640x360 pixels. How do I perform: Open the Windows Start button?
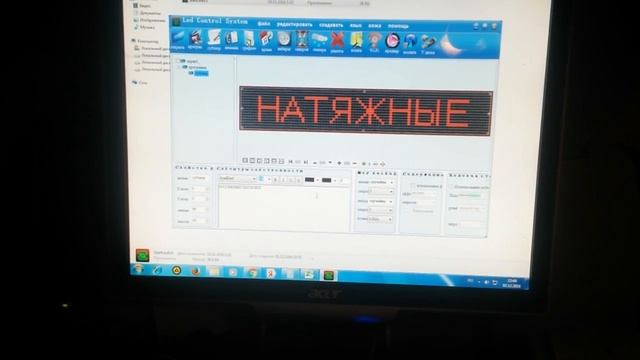tap(139, 269)
